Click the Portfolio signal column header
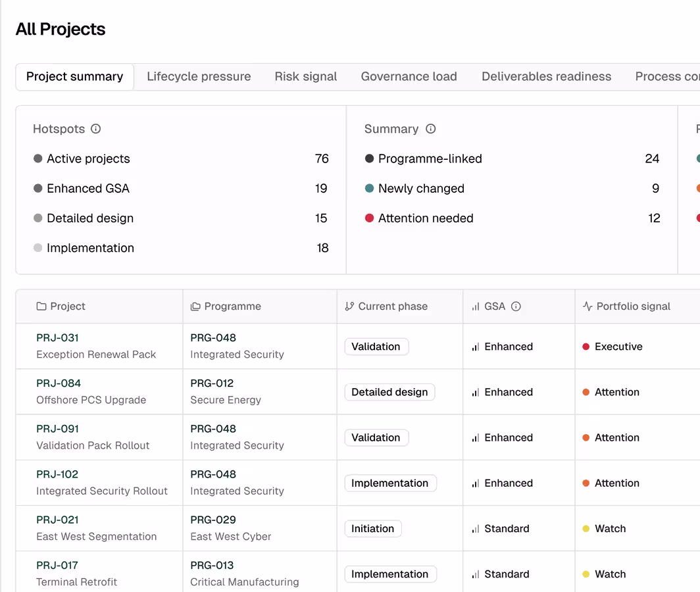Screen dimensions: 700x592 [x=637, y=307]
